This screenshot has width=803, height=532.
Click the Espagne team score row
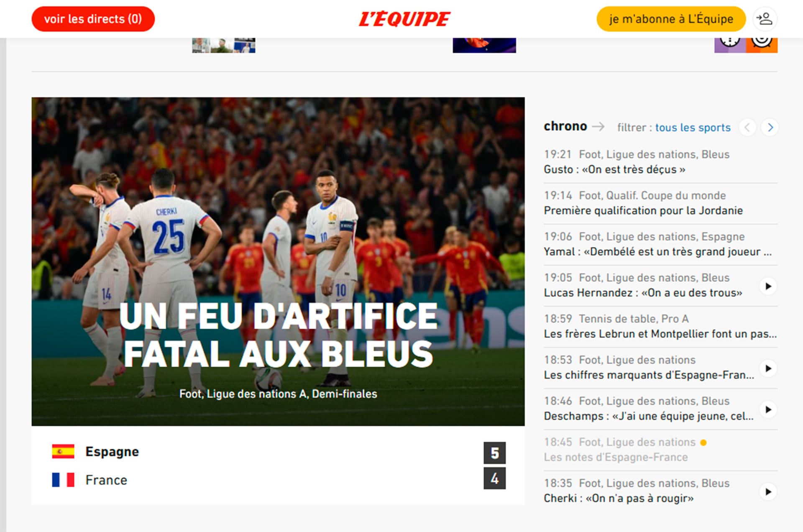pos(278,452)
